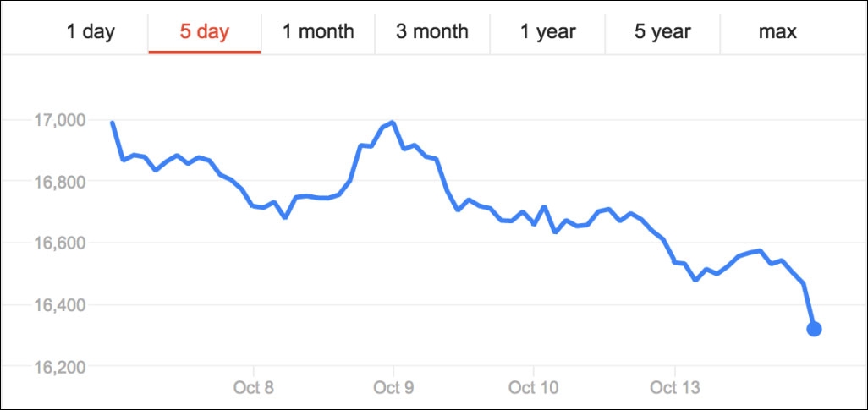The width and height of the screenshot is (868, 410).
Task: Click the Oct 10 date label
Action: point(534,388)
